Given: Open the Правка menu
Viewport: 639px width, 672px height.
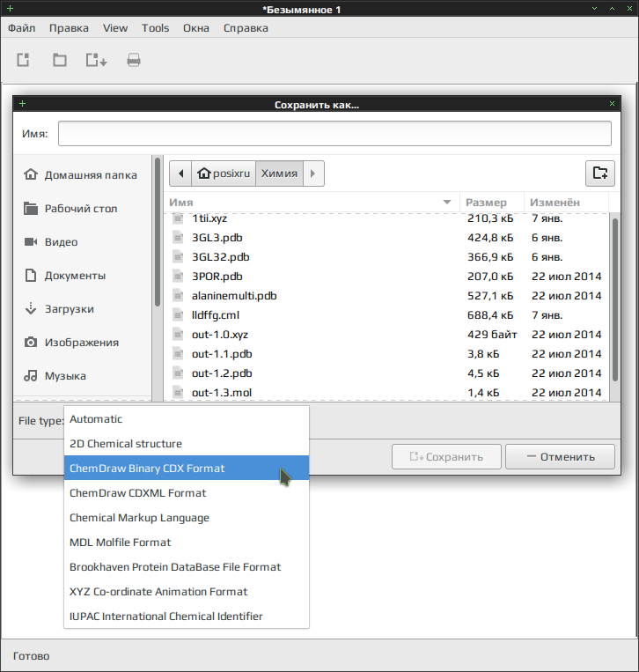Looking at the screenshot, I should (69, 28).
